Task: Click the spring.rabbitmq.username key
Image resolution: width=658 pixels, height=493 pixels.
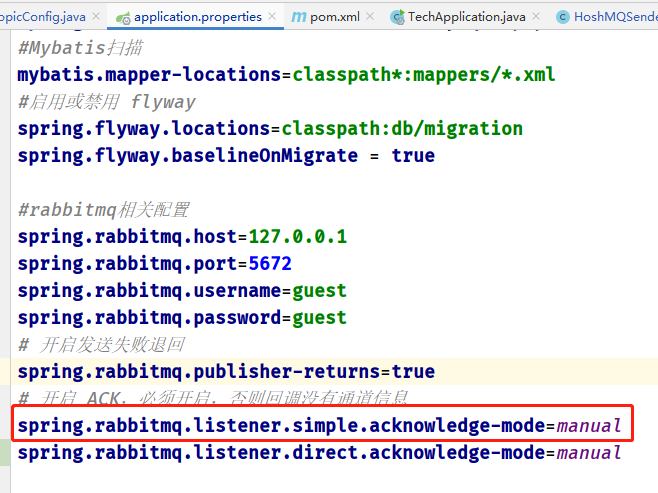Action: coord(149,291)
